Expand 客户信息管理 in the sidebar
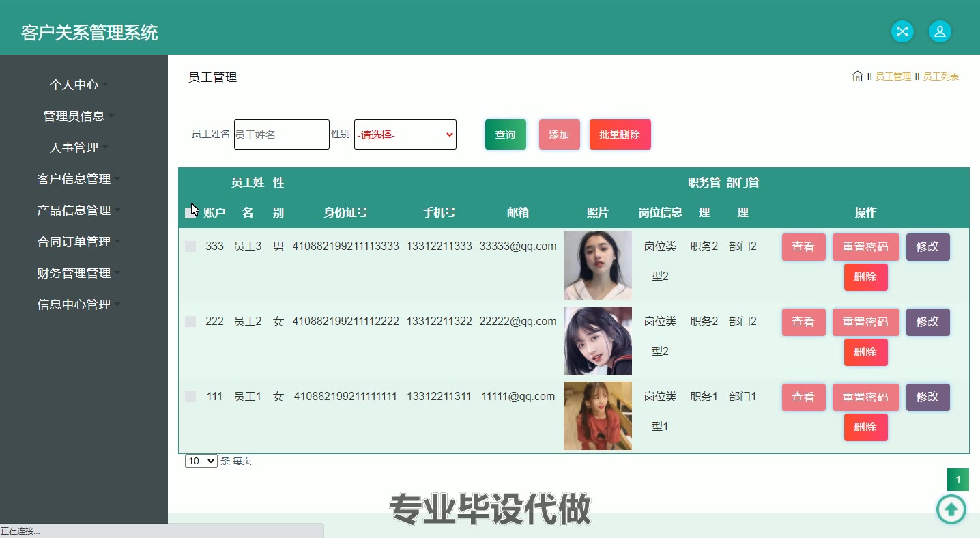Viewport: 980px width, 538px height. coord(74,179)
